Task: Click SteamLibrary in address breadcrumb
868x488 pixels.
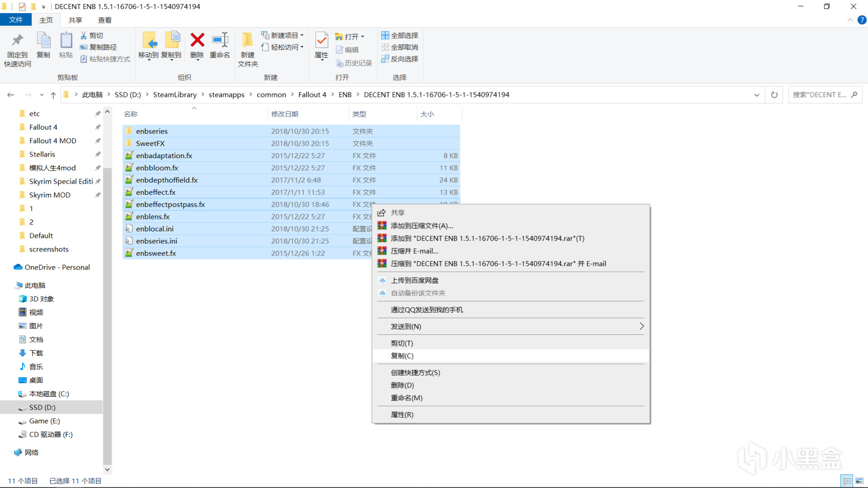Action: pos(175,94)
